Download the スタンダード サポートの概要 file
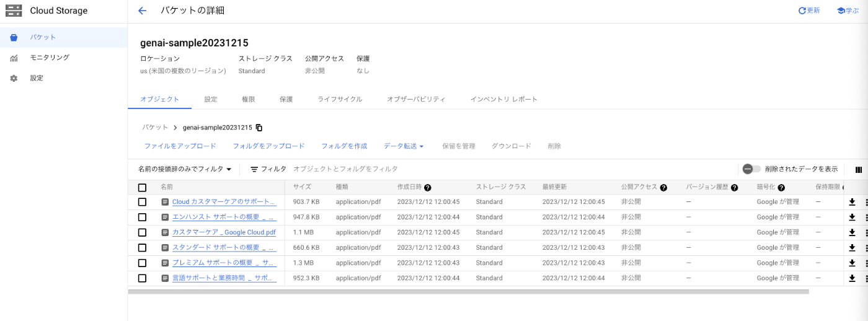This screenshot has width=868, height=321. (x=852, y=248)
